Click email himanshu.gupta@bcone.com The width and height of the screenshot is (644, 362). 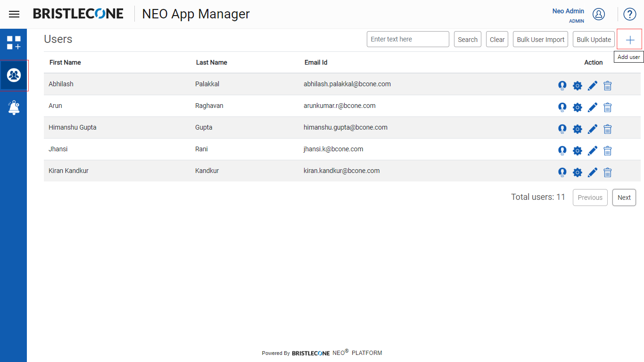346,127
